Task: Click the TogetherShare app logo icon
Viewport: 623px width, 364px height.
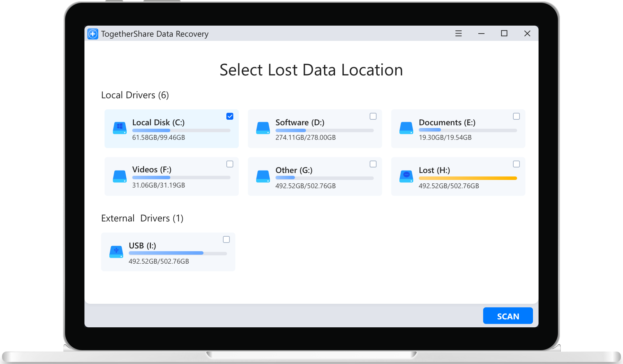Action: pos(93,34)
